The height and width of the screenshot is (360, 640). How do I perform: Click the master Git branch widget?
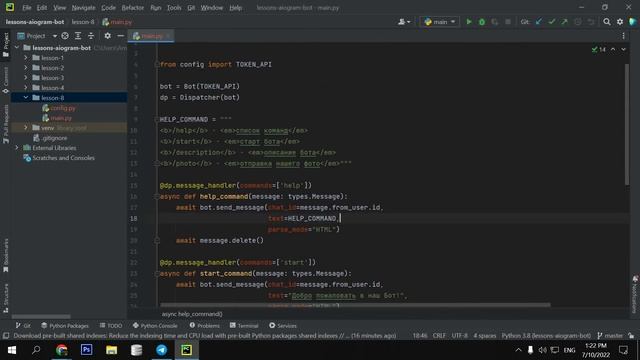pyautogui.click(x=610, y=336)
